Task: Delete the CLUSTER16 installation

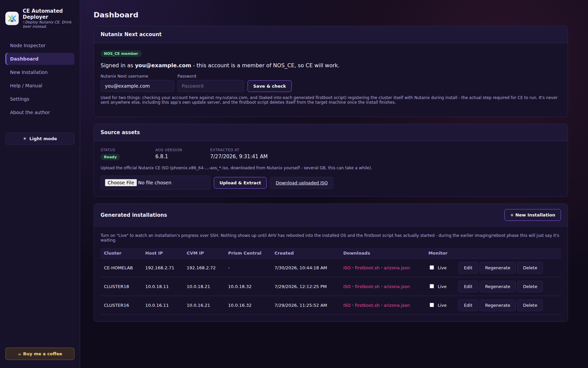Action: [530, 305]
